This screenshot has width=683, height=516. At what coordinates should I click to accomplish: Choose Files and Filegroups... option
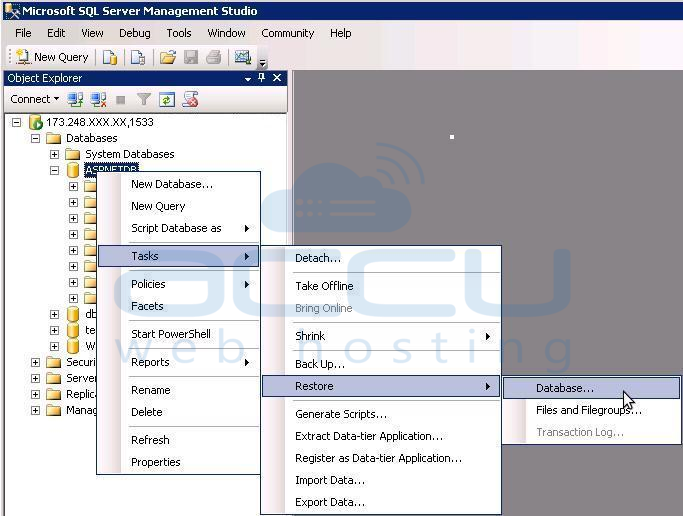pos(592,410)
